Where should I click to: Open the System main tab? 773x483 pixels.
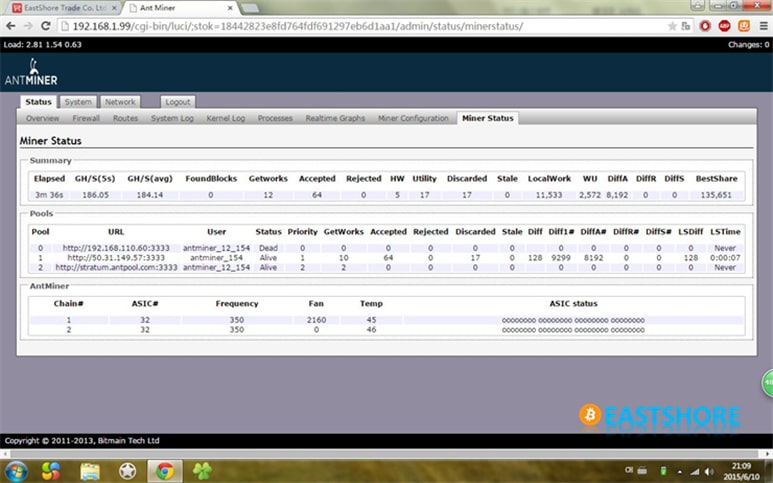click(x=78, y=102)
